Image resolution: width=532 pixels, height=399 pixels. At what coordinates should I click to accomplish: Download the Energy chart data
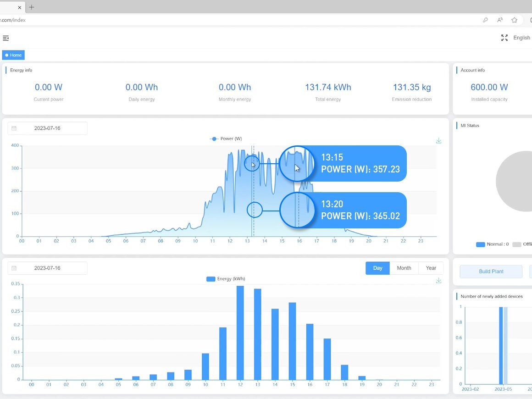[x=438, y=280]
